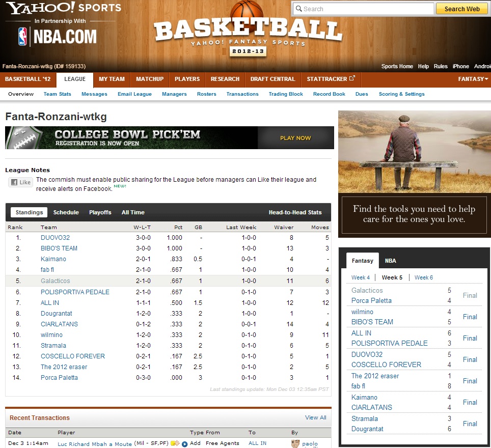
Task: Open Head-to-Head Stats link
Action: (x=295, y=212)
